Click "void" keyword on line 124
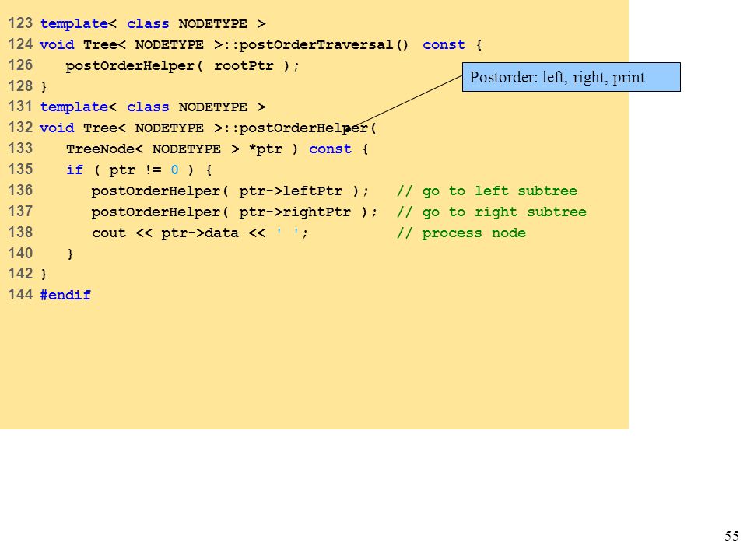747x560 pixels. [57, 45]
